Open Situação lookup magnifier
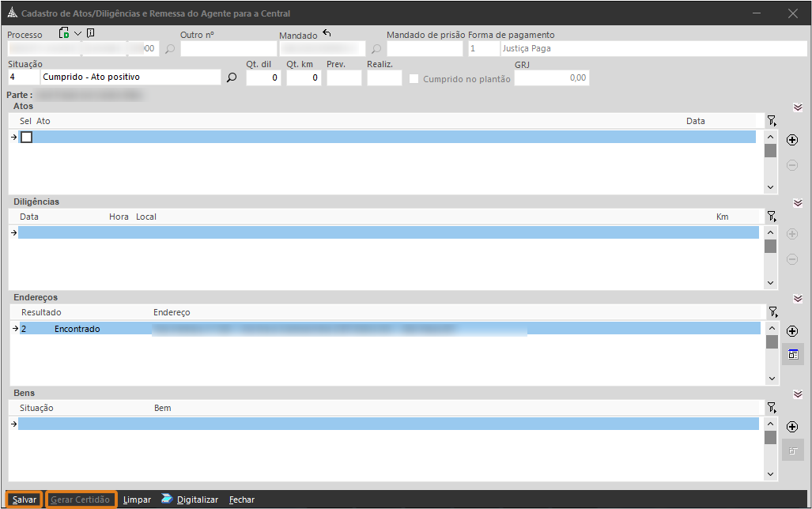Viewport: 812px width, 509px height. [x=232, y=77]
